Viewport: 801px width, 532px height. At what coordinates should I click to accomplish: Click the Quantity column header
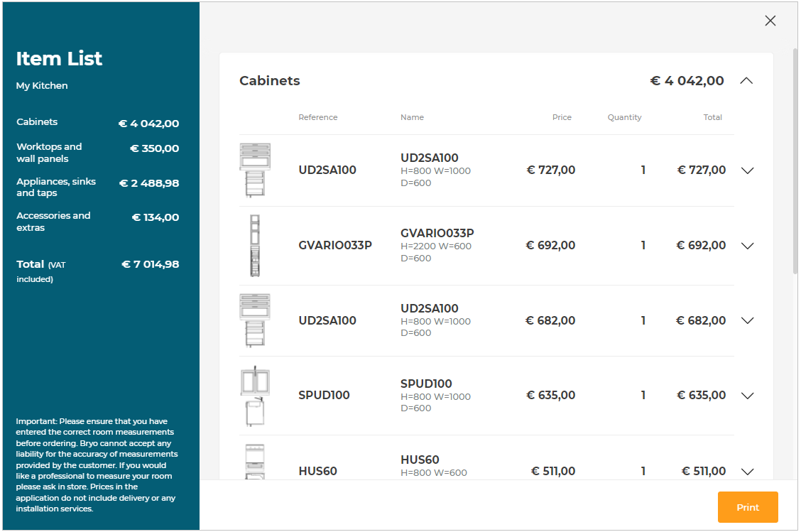[x=624, y=117]
